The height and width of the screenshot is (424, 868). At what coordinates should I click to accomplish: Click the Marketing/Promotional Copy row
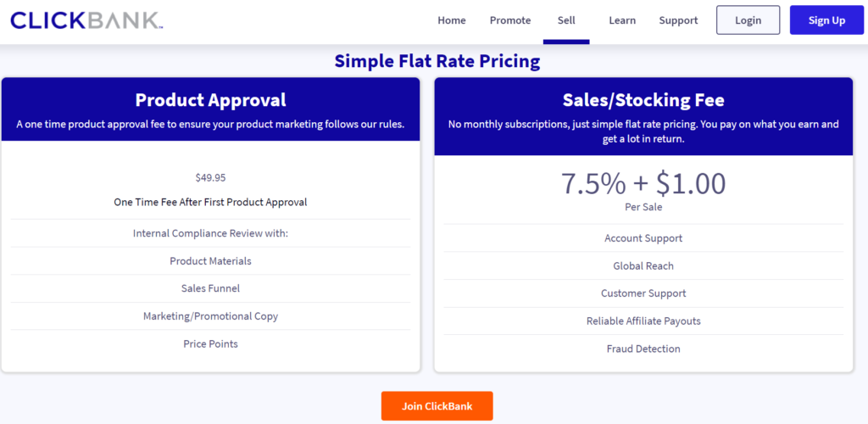click(210, 316)
